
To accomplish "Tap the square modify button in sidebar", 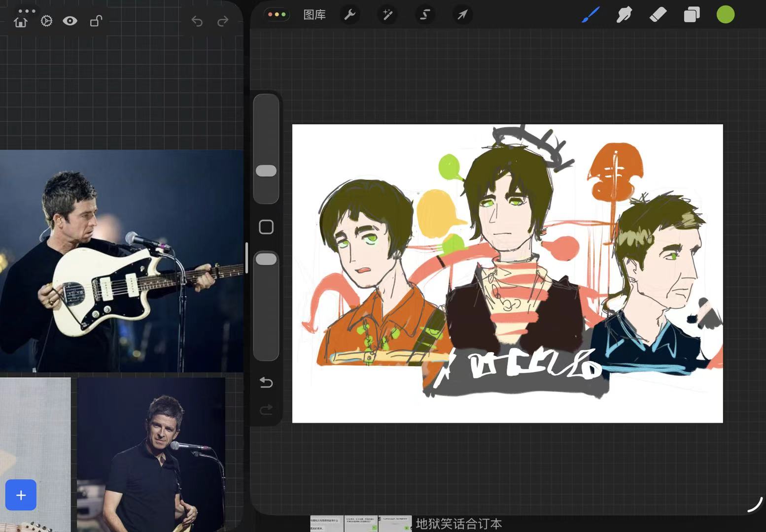I will [266, 227].
